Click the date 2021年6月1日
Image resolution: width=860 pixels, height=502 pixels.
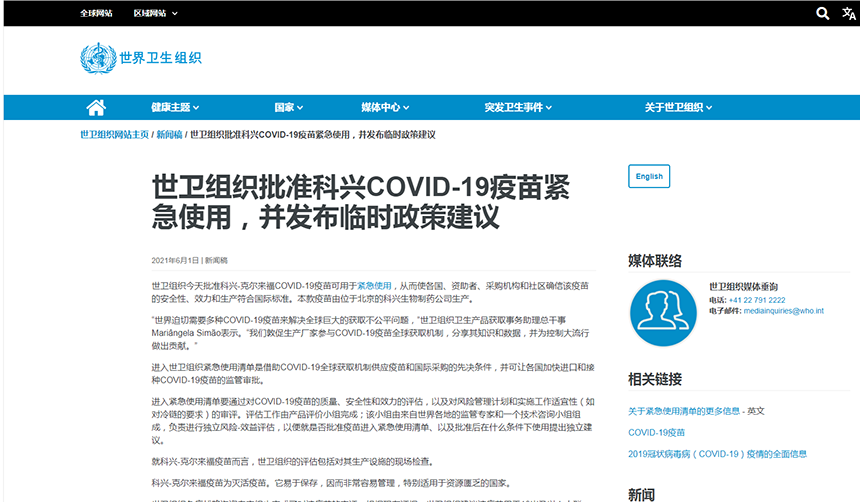click(175, 260)
